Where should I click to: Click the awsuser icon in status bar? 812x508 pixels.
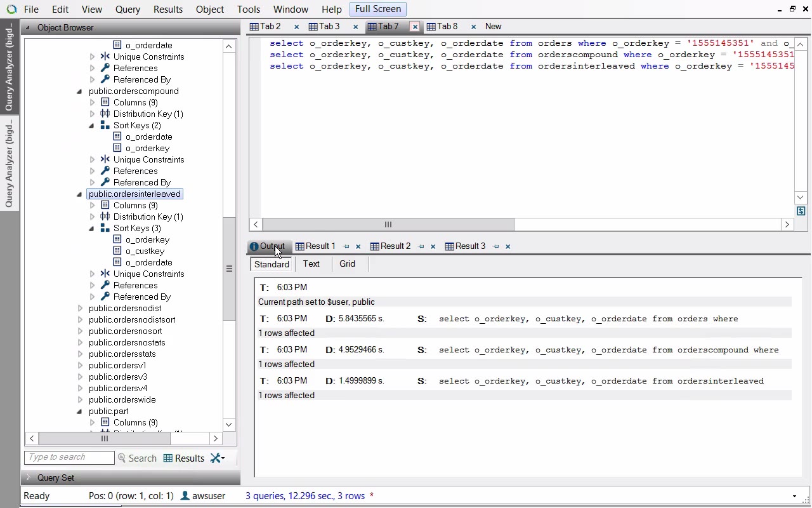185,496
